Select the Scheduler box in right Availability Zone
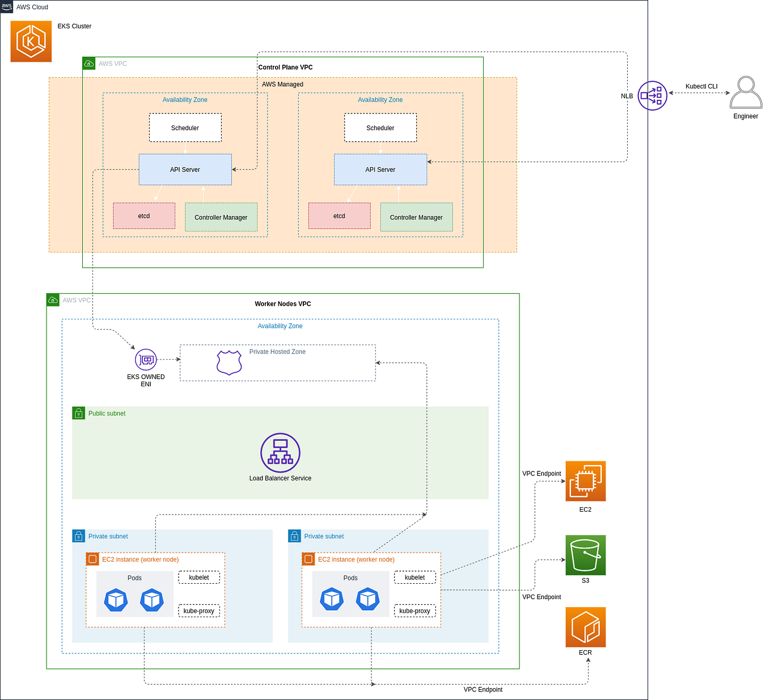The image size is (770, 700). click(x=380, y=128)
